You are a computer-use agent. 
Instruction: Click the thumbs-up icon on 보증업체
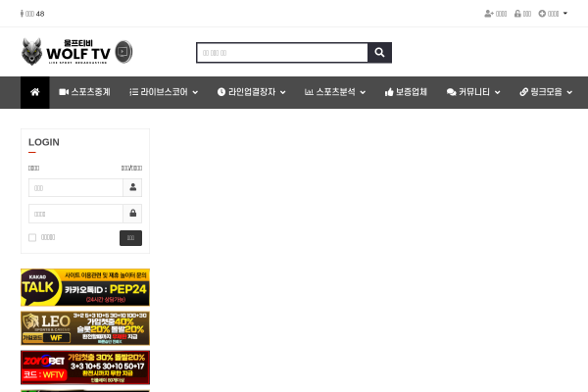point(389,92)
